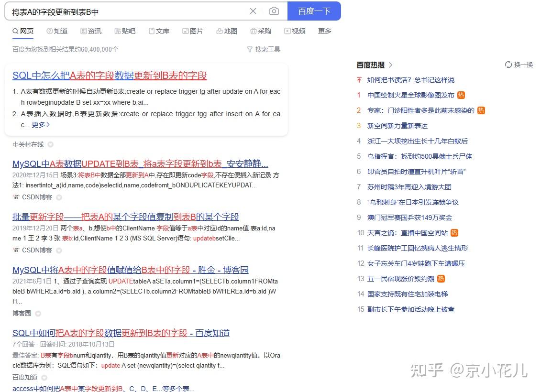Open hot search 如何把书读活？总书记这样说

[410, 80]
